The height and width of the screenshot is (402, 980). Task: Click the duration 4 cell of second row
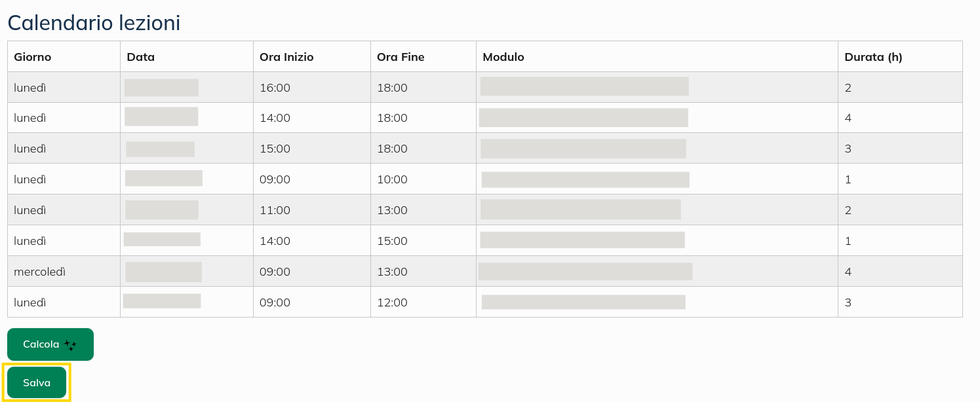(x=848, y=118)
